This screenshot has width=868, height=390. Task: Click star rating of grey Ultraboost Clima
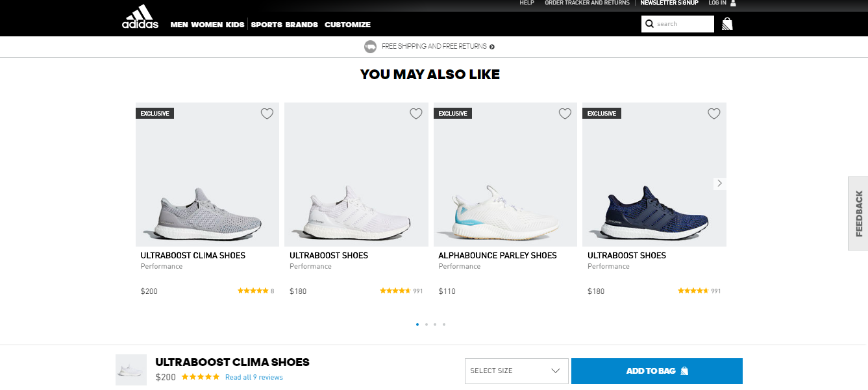(x=253, y=291)
